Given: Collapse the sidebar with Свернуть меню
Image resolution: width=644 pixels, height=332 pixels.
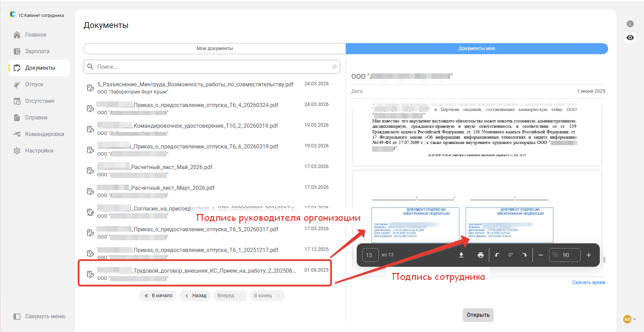Looking at the screenshot, I should 39,316.
